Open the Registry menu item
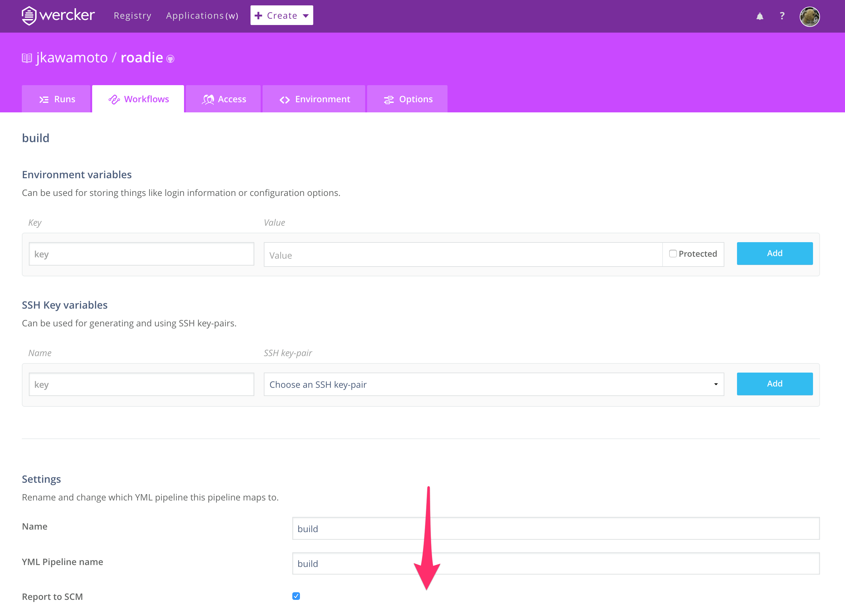Screen dimensions: 845x616 pyautogui.click(x=132, y=16)
